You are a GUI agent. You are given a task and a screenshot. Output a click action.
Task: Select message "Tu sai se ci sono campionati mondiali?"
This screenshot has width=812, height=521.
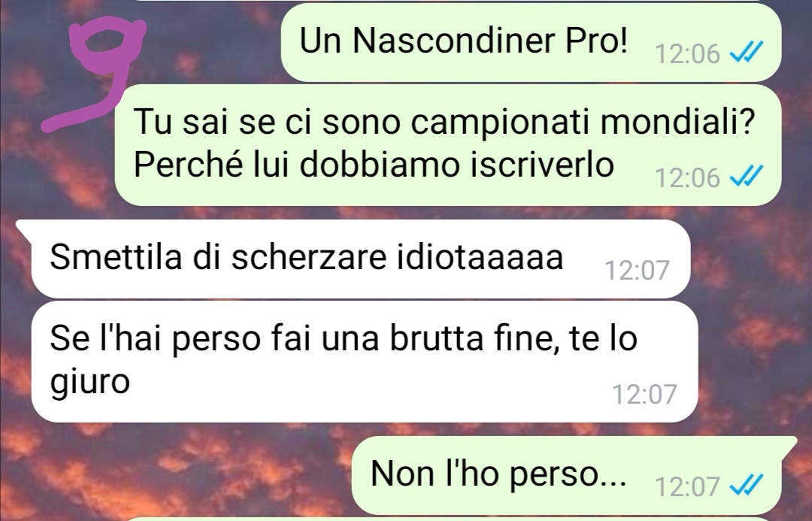448,145
